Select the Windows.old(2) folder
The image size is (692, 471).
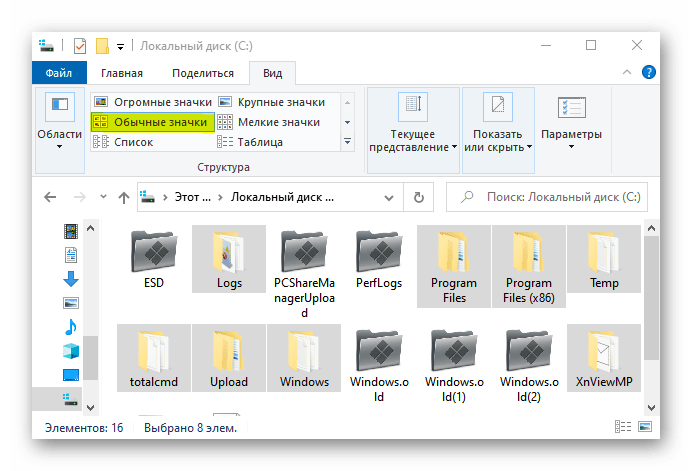pyautogui.click(x=529, y=365)
